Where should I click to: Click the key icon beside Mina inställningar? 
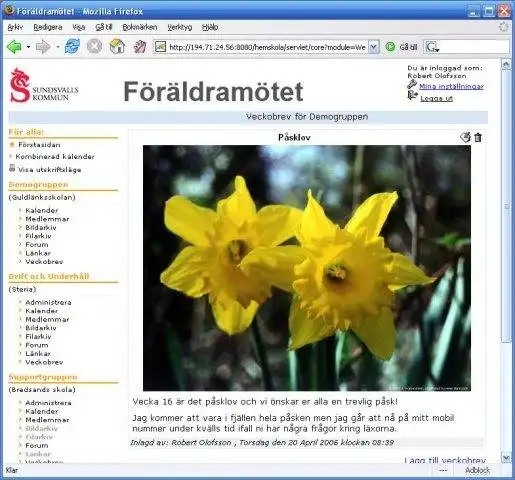tap(412, 85)
